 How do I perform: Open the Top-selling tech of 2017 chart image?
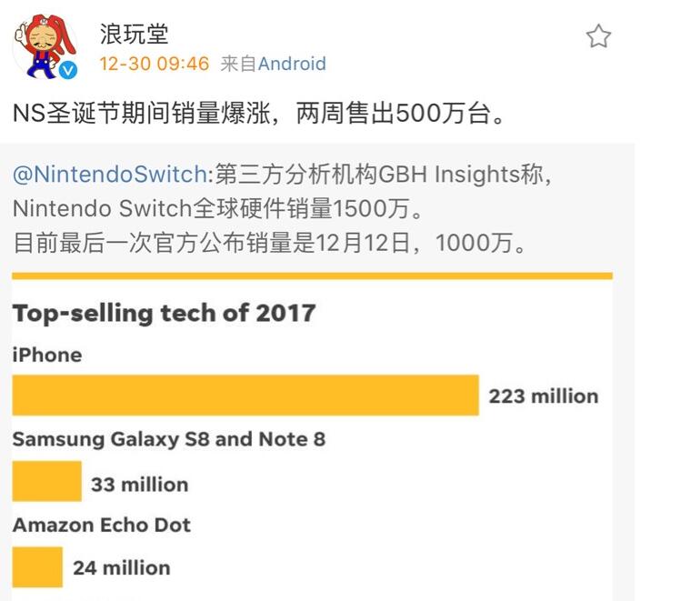[312, 436]
